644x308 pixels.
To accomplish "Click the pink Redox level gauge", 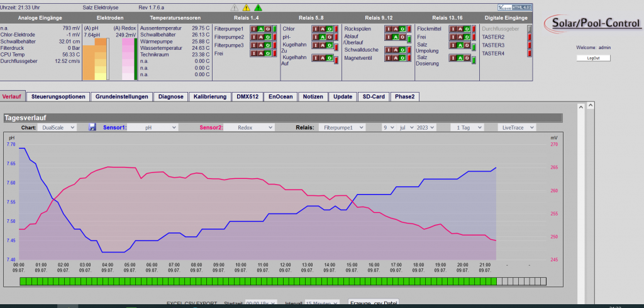I will coord(128,59).
